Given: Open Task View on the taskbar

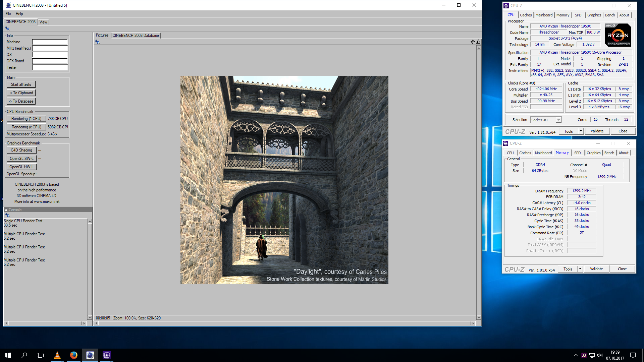Looking at the screenshot, I should [40, 355].
